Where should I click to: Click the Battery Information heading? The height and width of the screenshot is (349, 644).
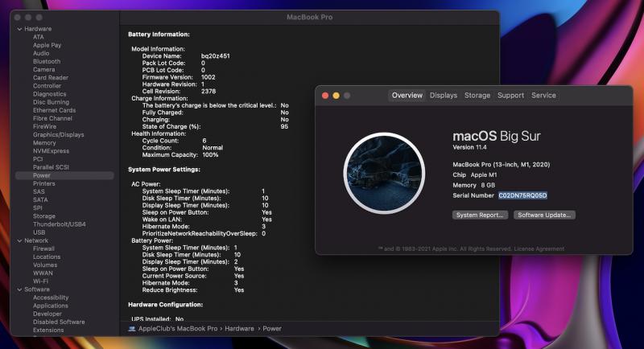159,35
